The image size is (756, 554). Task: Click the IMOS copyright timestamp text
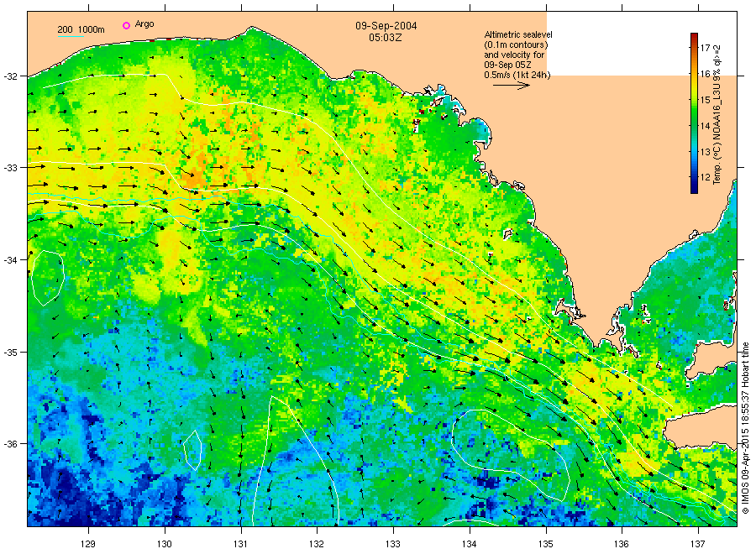[x=745, y=428]
